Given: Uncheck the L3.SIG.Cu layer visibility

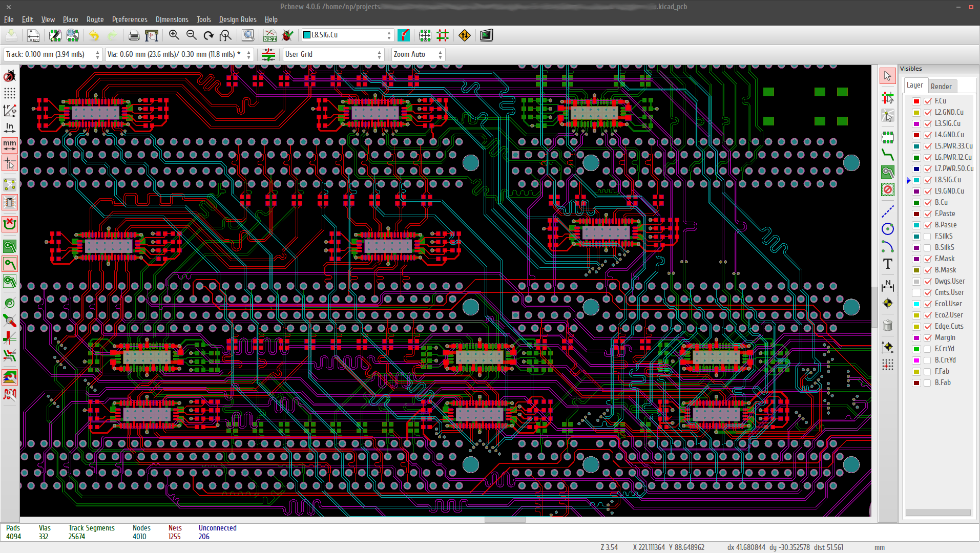Looking at the screenshot, I should click(x=928, y=124).
